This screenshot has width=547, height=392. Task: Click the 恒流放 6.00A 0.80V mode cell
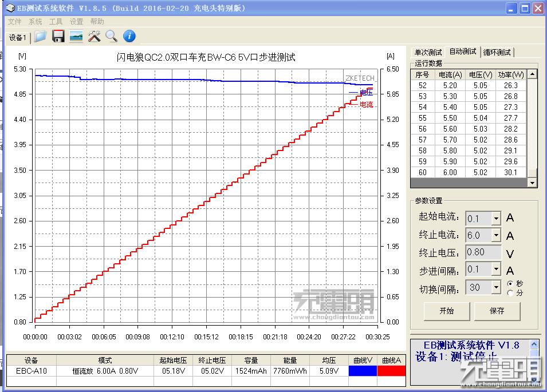pos(105,371)
